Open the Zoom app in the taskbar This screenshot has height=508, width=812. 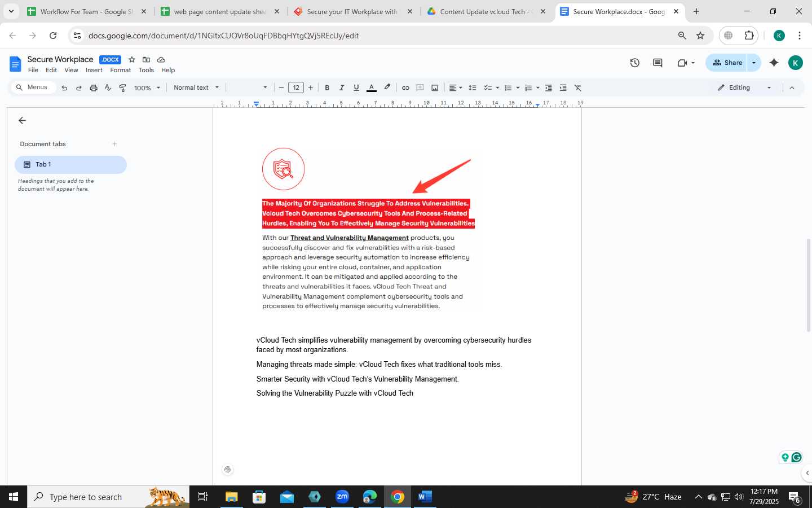tap(342, 497)
